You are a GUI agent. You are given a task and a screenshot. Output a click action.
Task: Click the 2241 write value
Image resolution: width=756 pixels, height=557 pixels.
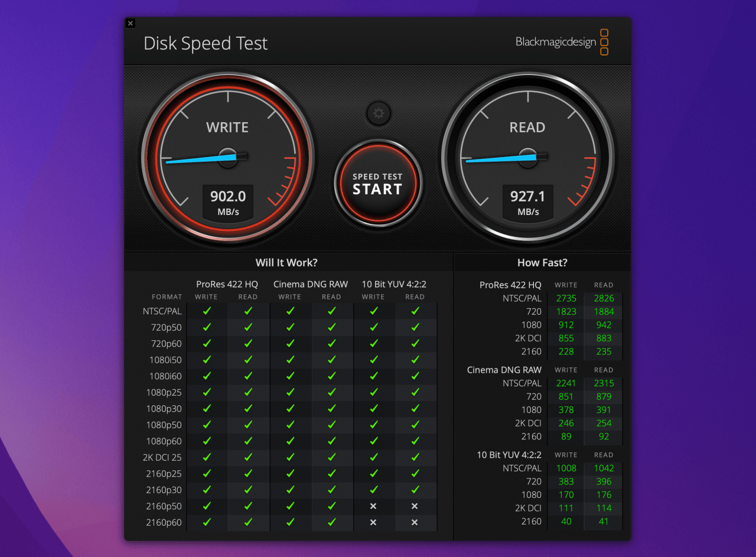point(566,383)
